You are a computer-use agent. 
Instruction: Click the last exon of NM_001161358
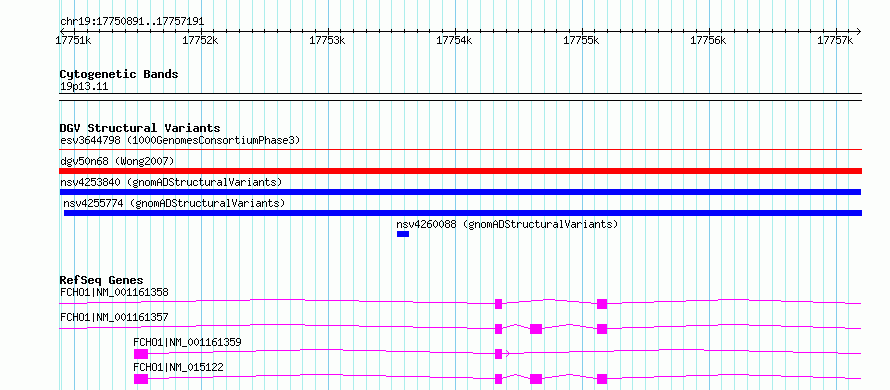602,304
